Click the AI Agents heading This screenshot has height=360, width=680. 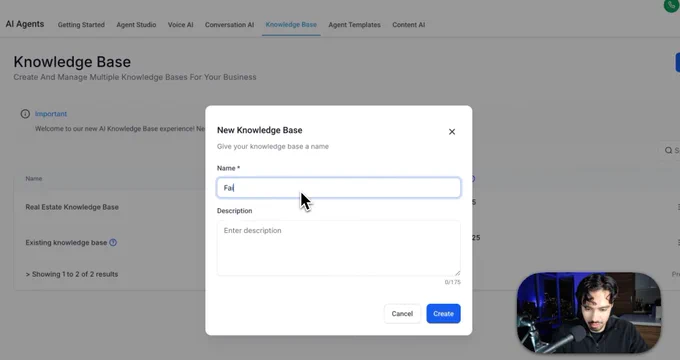pyautogui.click(x=25, y=24)
